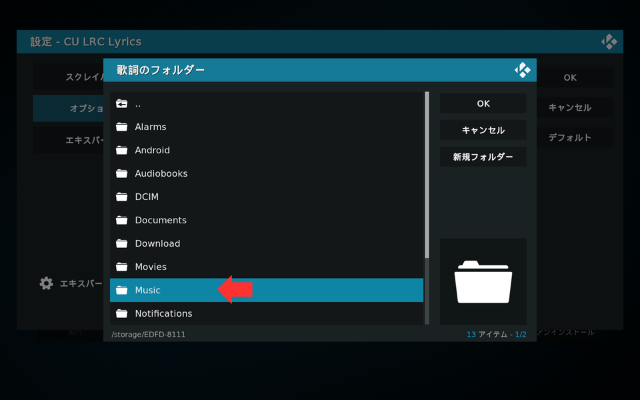Select the highlighted Music folder

pyautogui.click(x=147, y=290)
